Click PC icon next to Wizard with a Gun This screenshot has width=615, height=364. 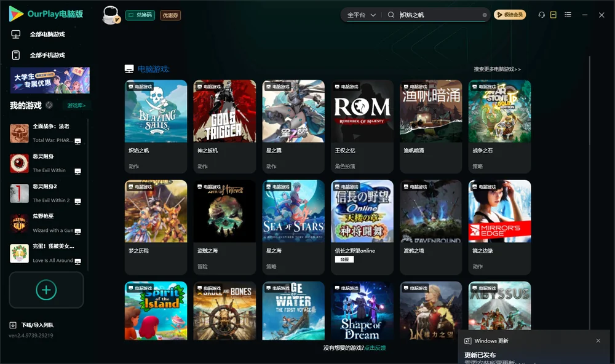point(77,231)
